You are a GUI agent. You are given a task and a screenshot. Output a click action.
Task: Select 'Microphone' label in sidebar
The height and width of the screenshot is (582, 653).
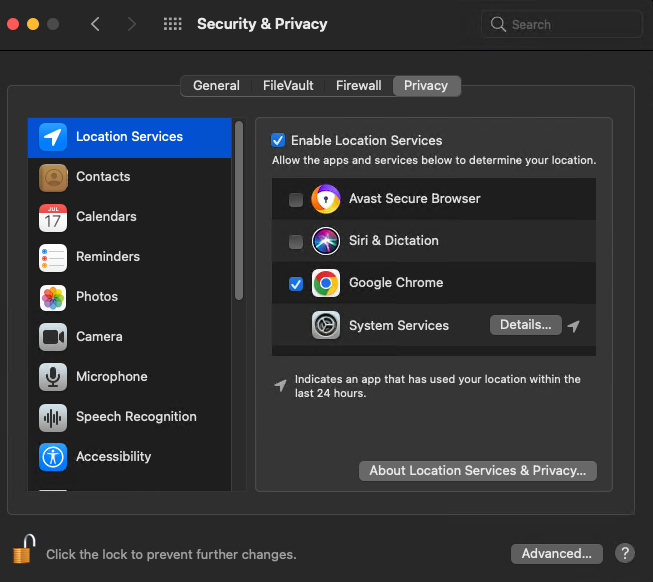click(x=112, y=377)
